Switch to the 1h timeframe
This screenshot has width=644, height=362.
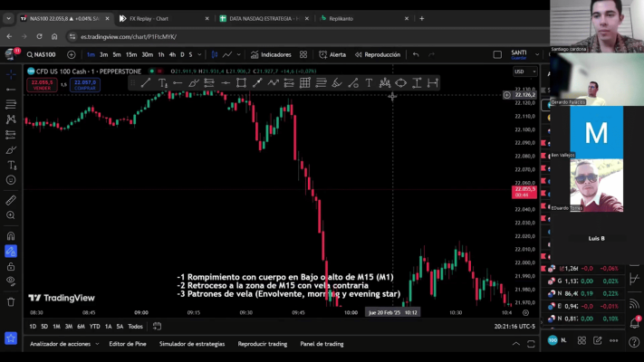(161, 54)
